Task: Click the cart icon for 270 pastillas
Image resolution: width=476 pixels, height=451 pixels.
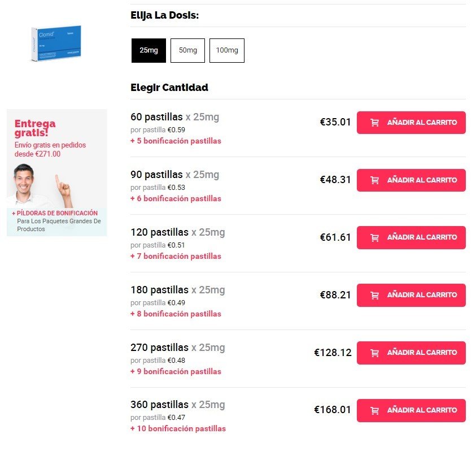Action: click(374, 353)
